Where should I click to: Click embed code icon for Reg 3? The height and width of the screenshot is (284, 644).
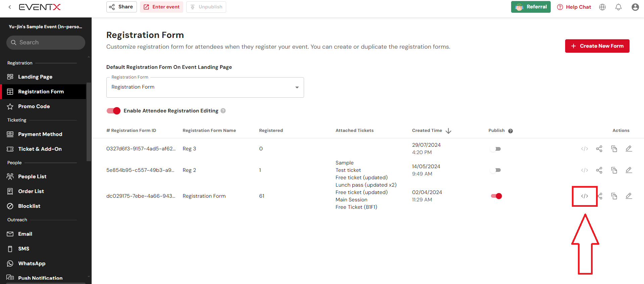tap(585, 149)
